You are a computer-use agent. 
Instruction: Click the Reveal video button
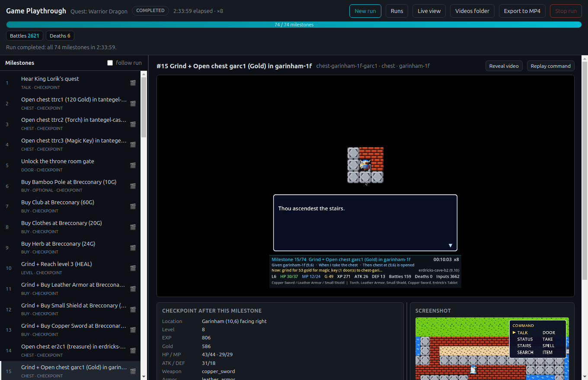click(x=504, y=66)
